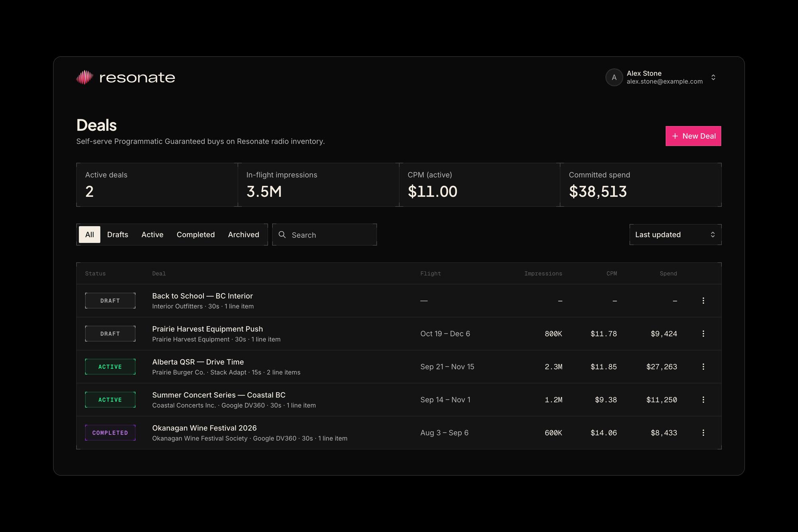Click the Deal column header

click(x=159, y=273)
